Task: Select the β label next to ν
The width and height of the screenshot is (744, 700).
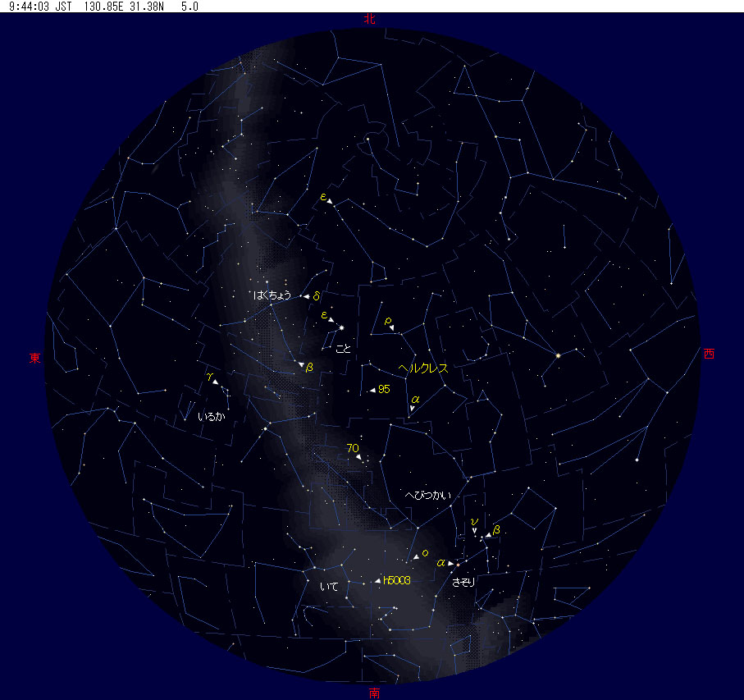Action: tap(496, 529)
